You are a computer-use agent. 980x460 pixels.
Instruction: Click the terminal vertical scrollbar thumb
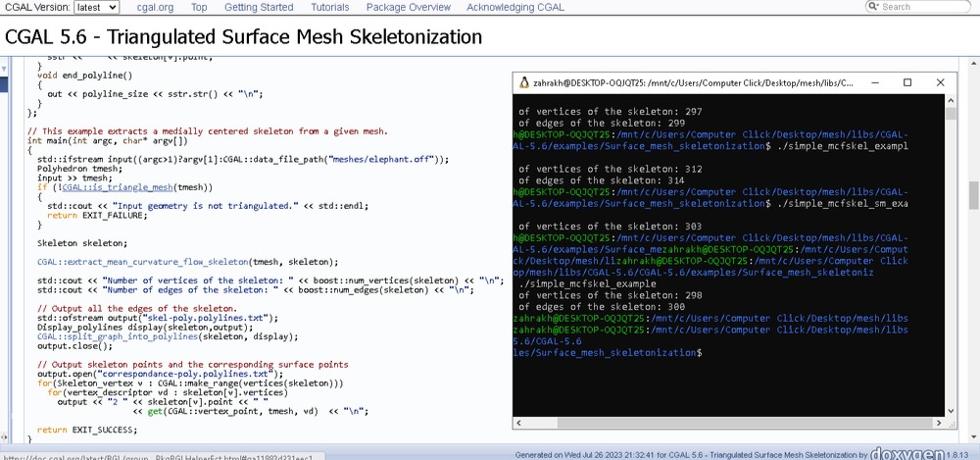click(951, 113)
